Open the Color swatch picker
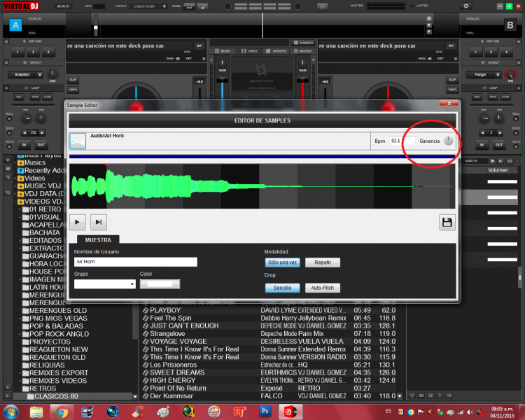This screenshot has height=420, width=525. (160, 284)
